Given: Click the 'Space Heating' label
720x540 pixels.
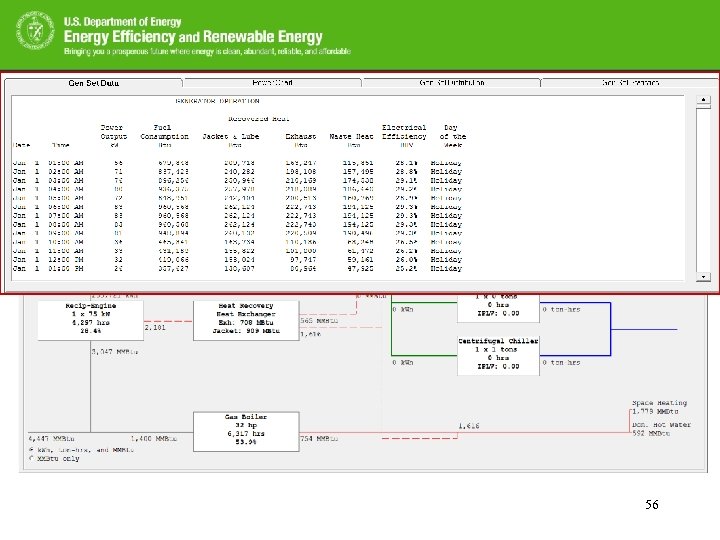Looking at the screenshot, I should 659,403.
